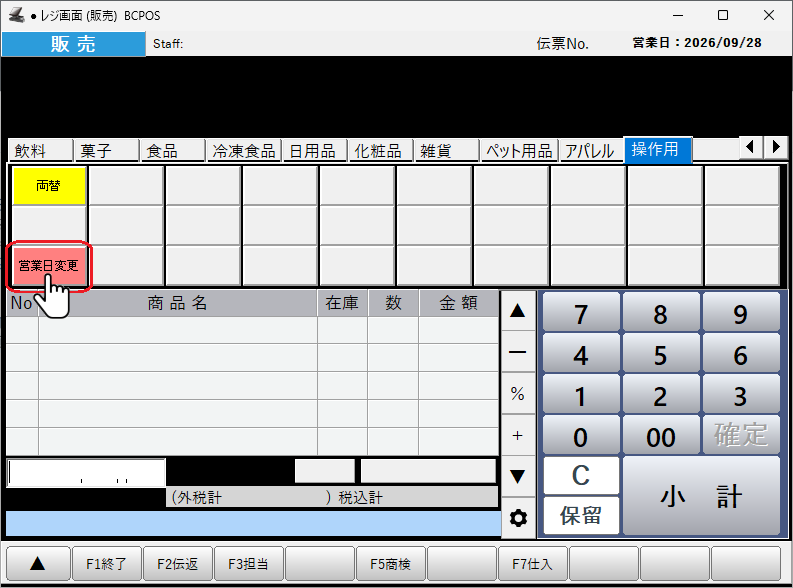Click the C clear key

pos(581,475)
